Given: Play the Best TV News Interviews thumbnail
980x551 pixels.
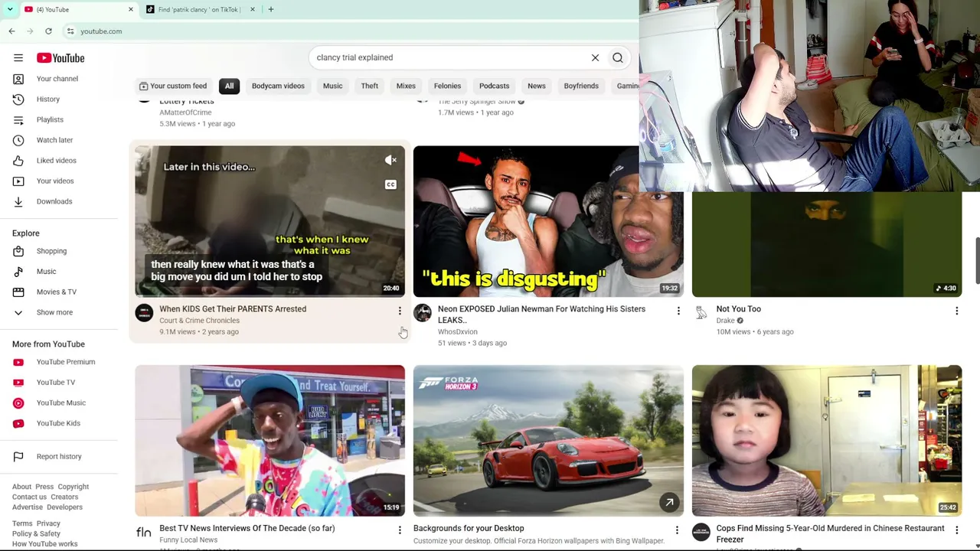Looking at the screenshot, I should click(269, 441).
